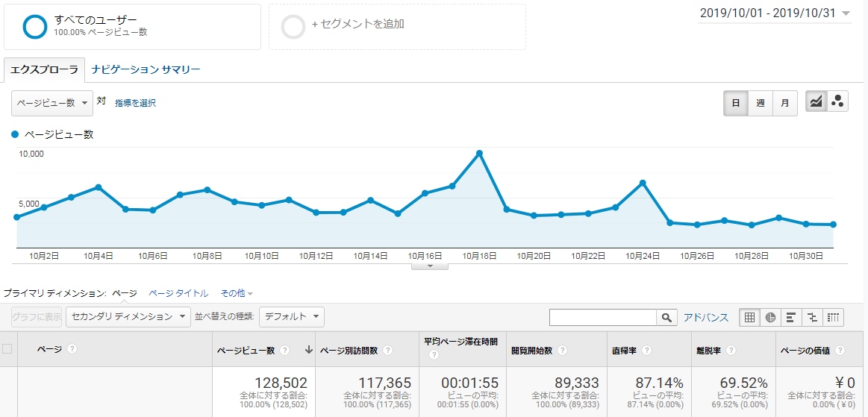Open help for 閲覧開始数 column

563,350
